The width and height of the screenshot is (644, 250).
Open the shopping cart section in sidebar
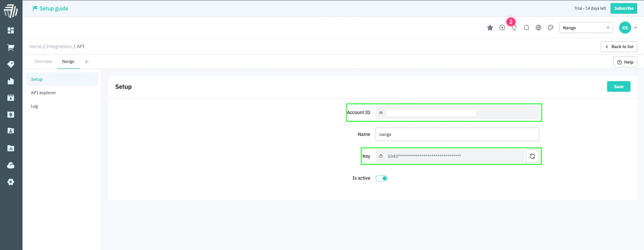pos(11,47)
